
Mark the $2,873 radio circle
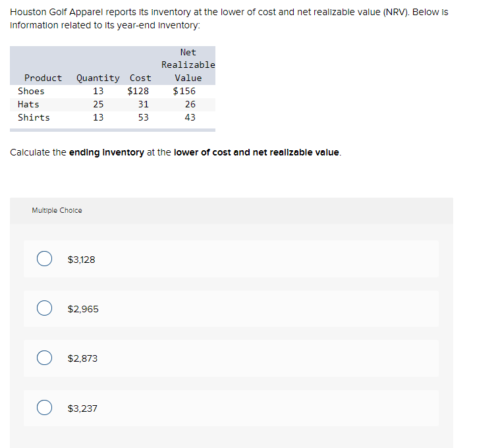45,358
